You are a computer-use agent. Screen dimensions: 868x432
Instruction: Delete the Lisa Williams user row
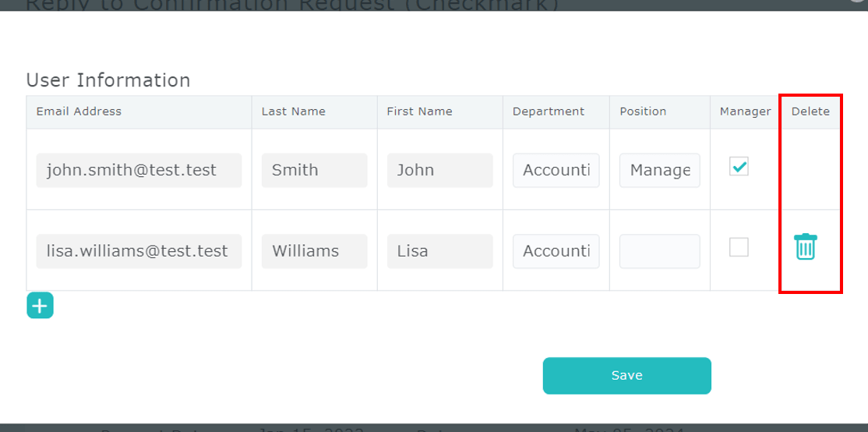coord(805,247)
